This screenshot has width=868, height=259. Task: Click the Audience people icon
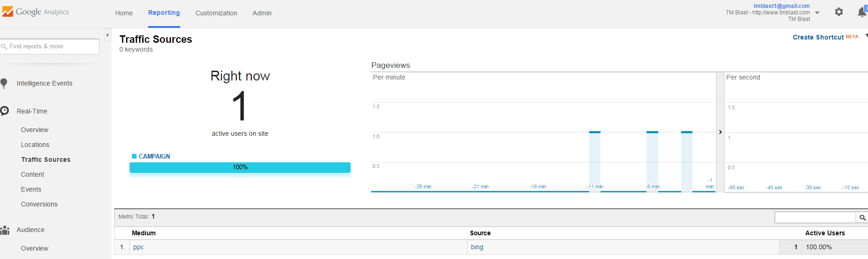5,230
